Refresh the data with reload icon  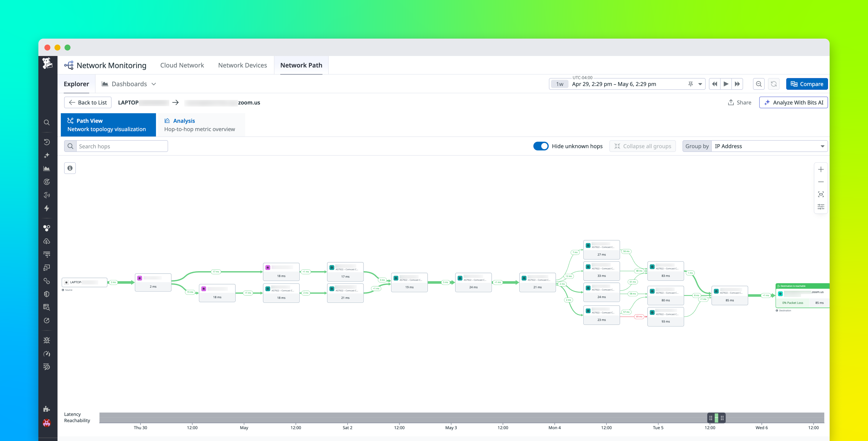click(x=774, y=84)
